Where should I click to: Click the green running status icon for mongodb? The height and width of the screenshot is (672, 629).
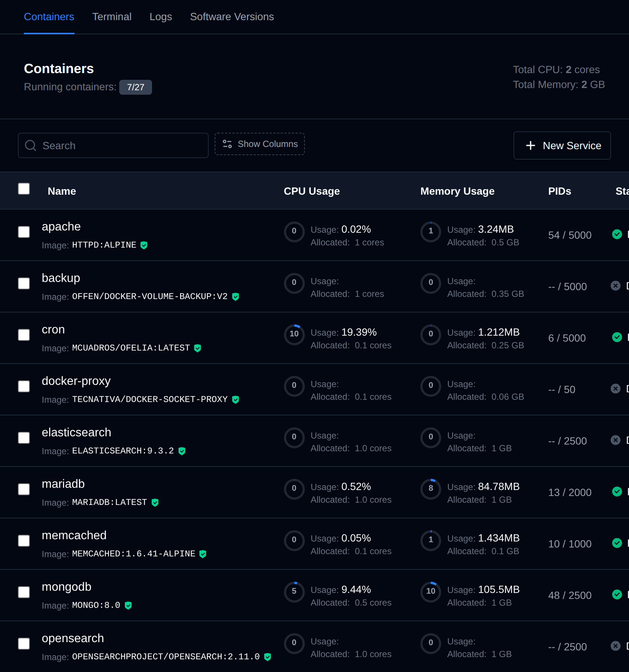[x=617, y=594]
